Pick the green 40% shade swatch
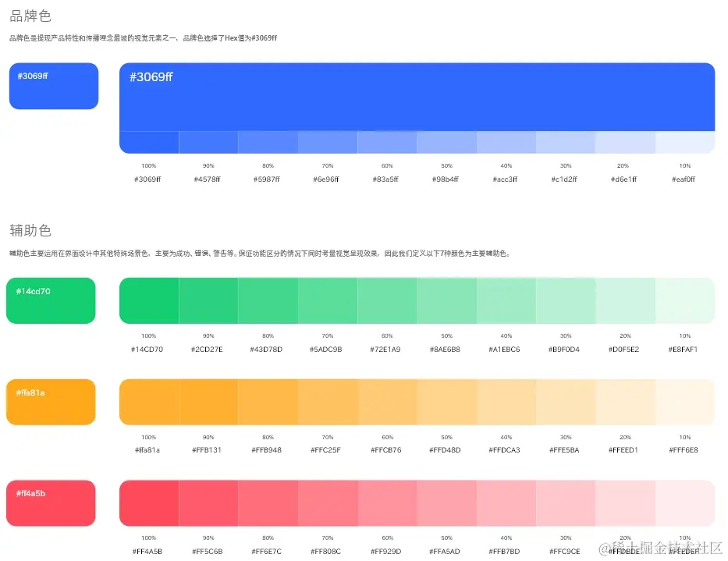 click(x=506, y=300)
